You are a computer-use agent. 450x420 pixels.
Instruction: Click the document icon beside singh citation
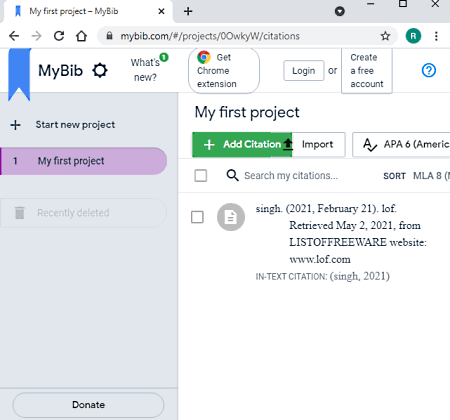pos(231,217)
